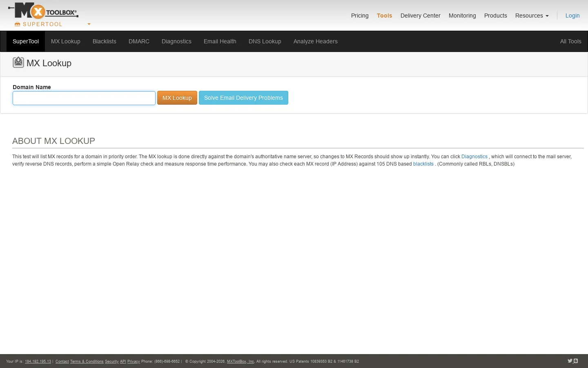Click the orange MX Lookup button
Viewport: 588px width, 368px height.
tap(177, 98)
